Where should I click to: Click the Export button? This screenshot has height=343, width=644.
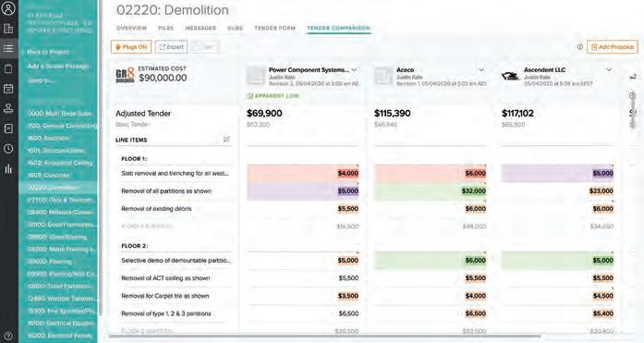coord(171,47)
